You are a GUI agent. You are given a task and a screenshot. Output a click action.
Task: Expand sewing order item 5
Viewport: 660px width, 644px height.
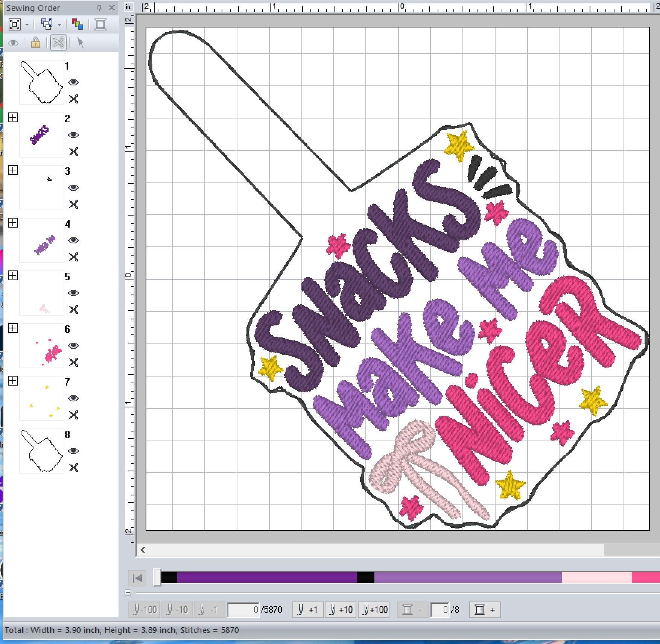pos(13,275)
